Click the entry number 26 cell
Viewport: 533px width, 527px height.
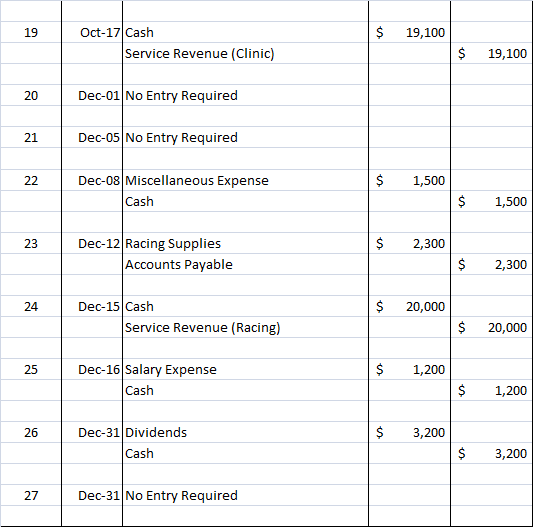[31, 432]
